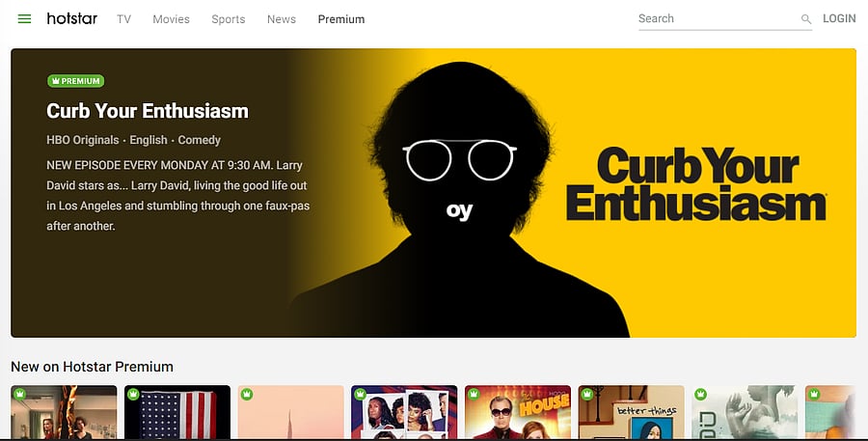The height and width of the screenshot is (441, 868).
Task: Click the Curb Your Enthusiasm large logo artwork
Action: 695,184
